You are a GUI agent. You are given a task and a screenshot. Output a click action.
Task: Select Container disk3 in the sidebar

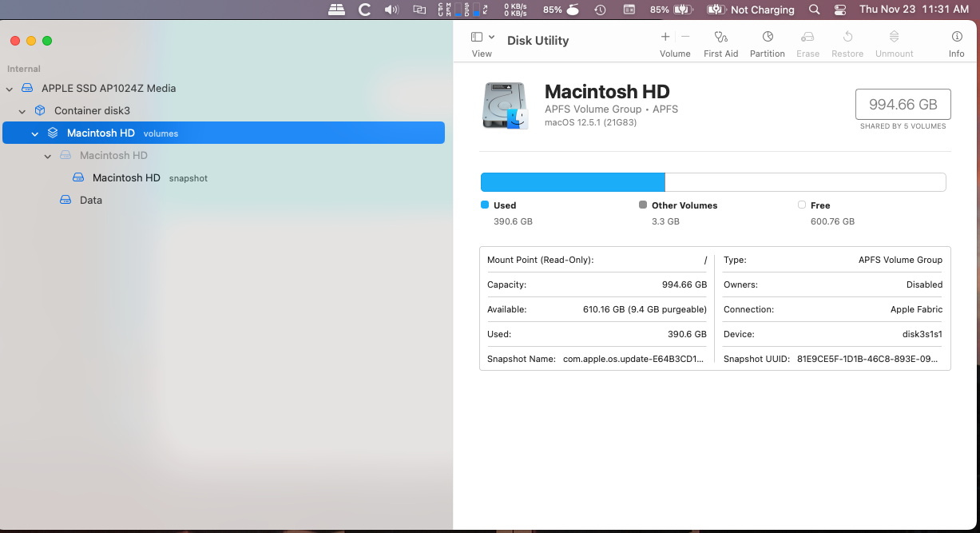pyautogui.click(x=224, y=111)
